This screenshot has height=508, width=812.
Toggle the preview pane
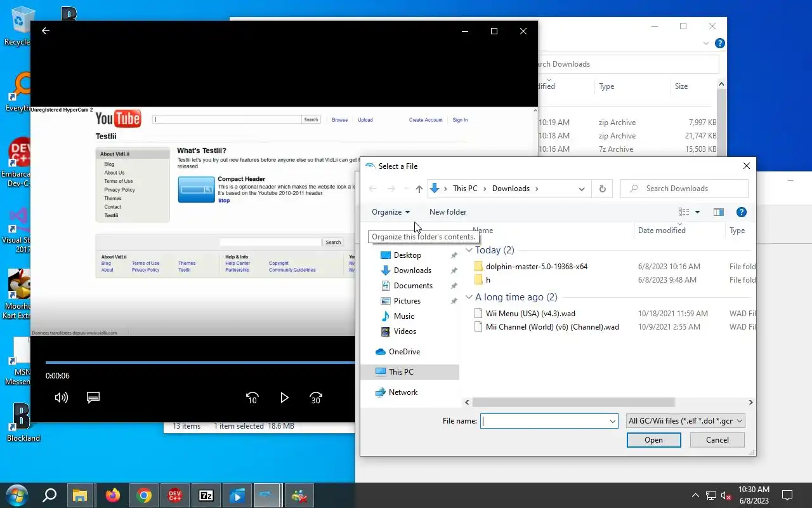point(718,212)
